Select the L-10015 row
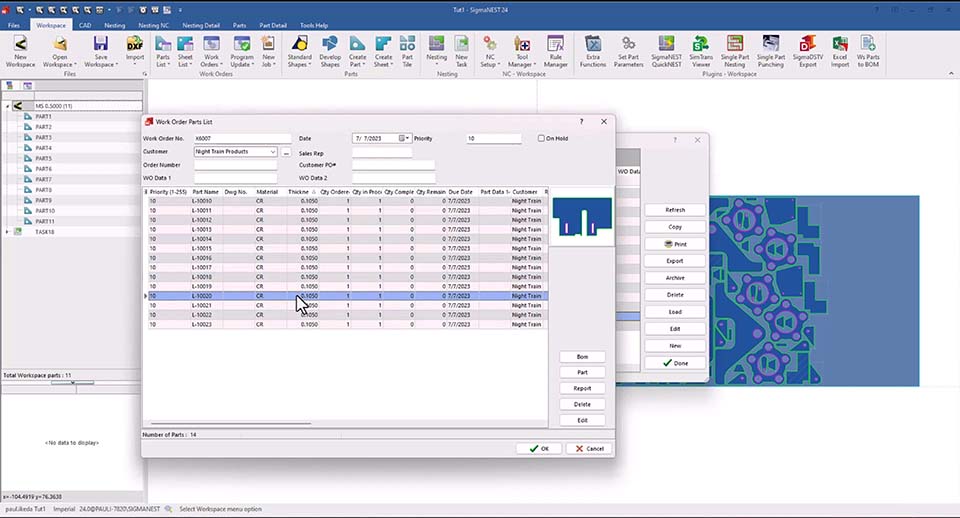960x518 pixels. tap(346, 249)
